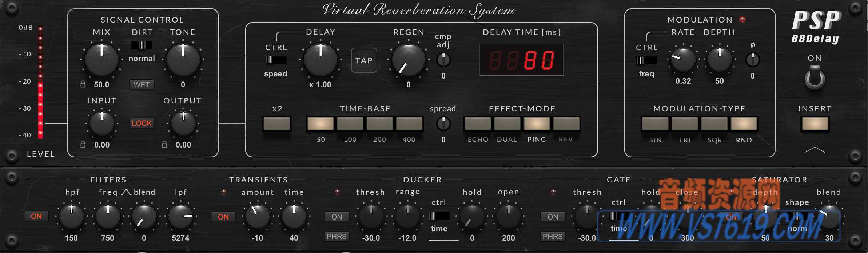Screen dimensions: 868x253
Task: Click the ducker open knob
Action: [x=509, y=217]
